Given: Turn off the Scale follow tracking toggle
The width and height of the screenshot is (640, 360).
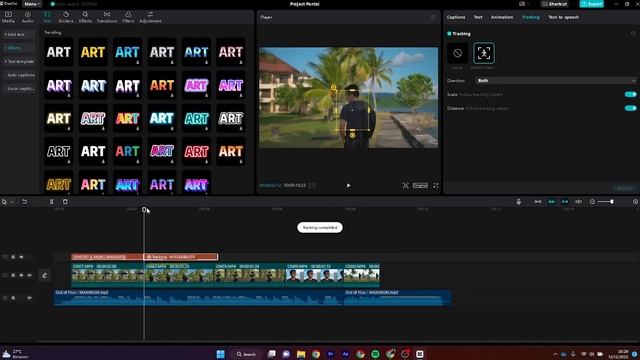Looking at the screenshot, I should pos(630,94).
